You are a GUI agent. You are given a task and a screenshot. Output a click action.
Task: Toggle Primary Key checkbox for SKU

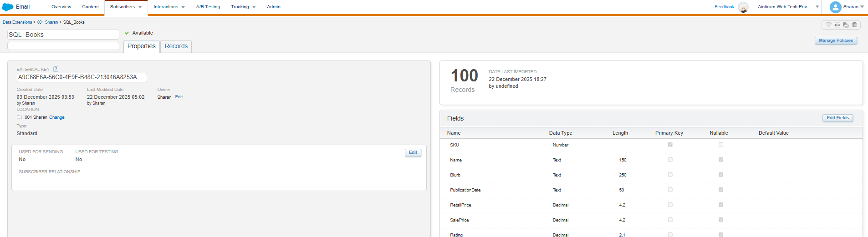tap(670, 145)
